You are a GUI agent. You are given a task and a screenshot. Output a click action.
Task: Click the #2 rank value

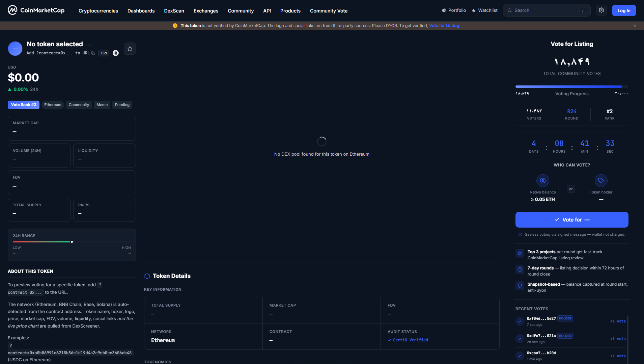tap(610, 111)
